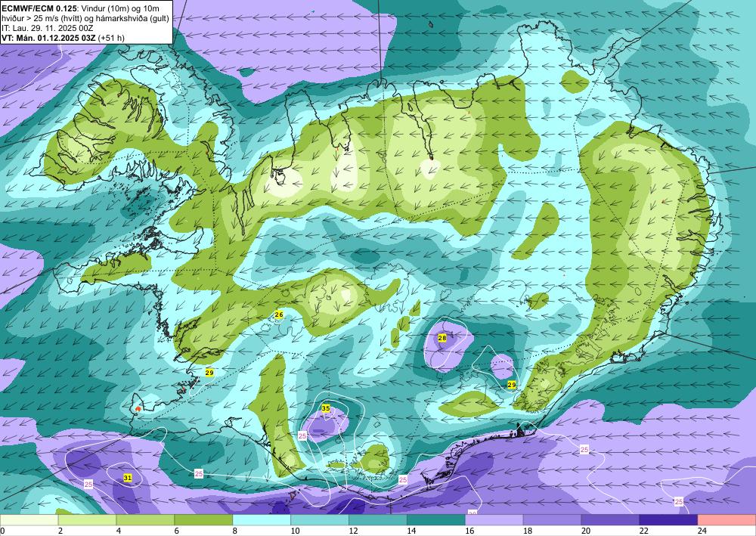Select the 'IT: Lau. 29. 11. 2025 00Z' line
Image resolution: width=756 pixels, height=536 pixels.
click(47, 29)
